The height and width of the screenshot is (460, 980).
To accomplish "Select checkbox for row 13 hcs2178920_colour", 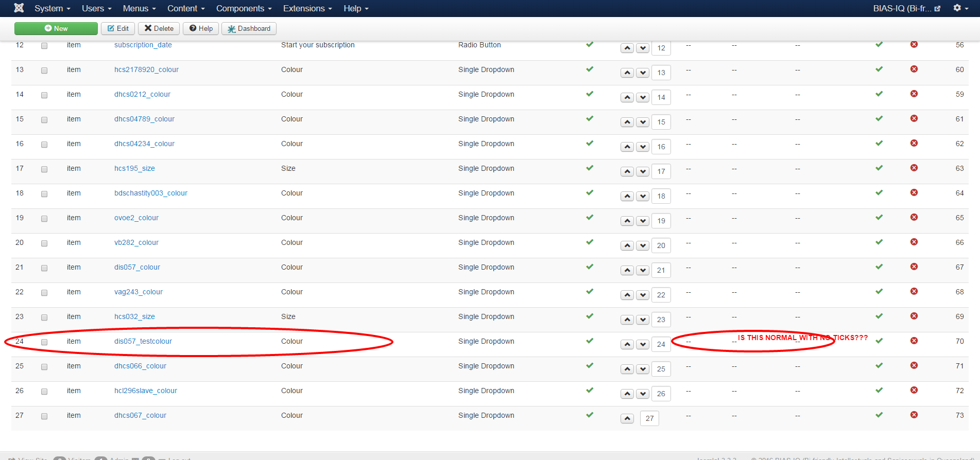I will pos(44,70).
